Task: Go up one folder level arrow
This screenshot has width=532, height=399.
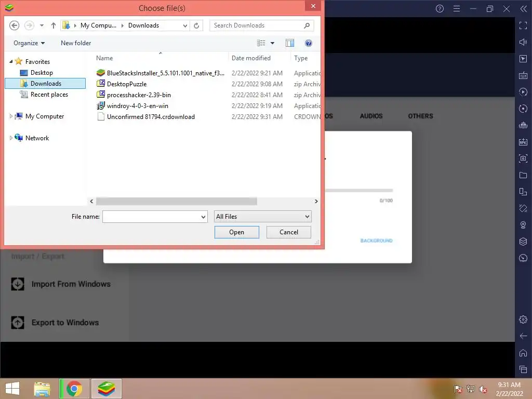Action: point(54,25)
